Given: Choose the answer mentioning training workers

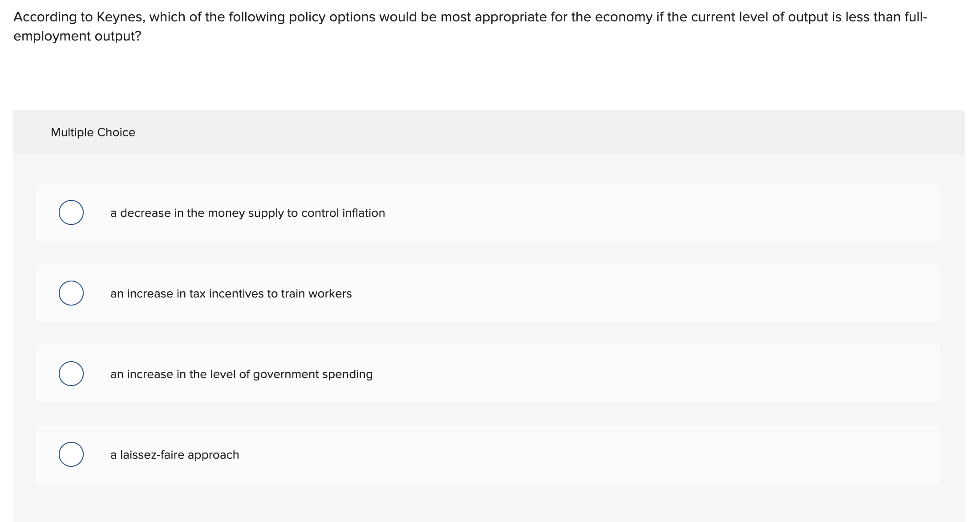Looking at the screenshot, I should pos(231,293).
